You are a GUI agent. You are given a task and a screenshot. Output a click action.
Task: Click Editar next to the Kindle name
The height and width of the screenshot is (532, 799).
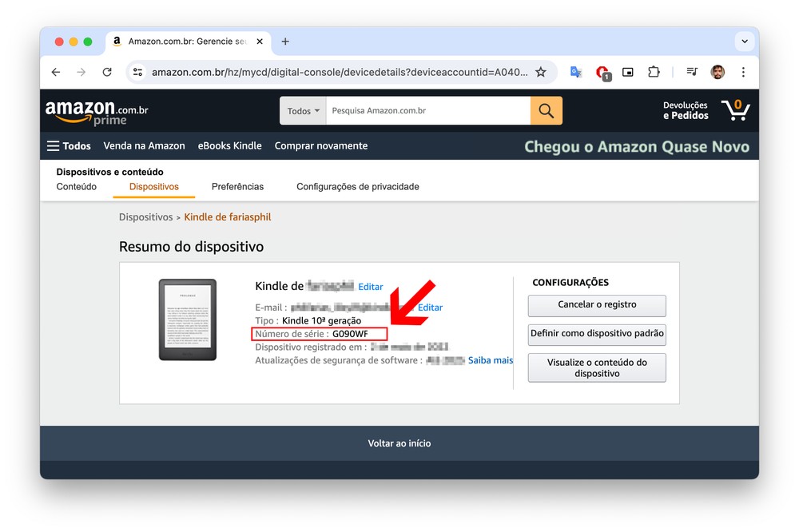point(371,287)
